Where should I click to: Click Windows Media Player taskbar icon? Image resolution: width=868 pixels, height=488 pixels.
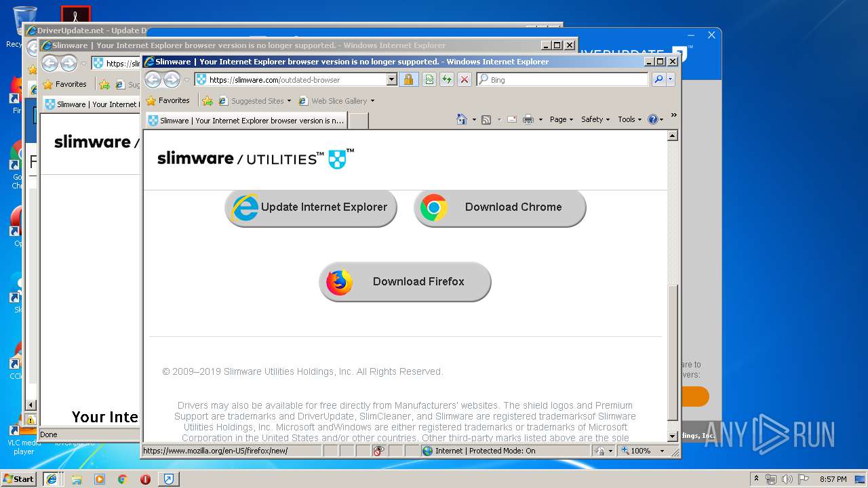100,479
